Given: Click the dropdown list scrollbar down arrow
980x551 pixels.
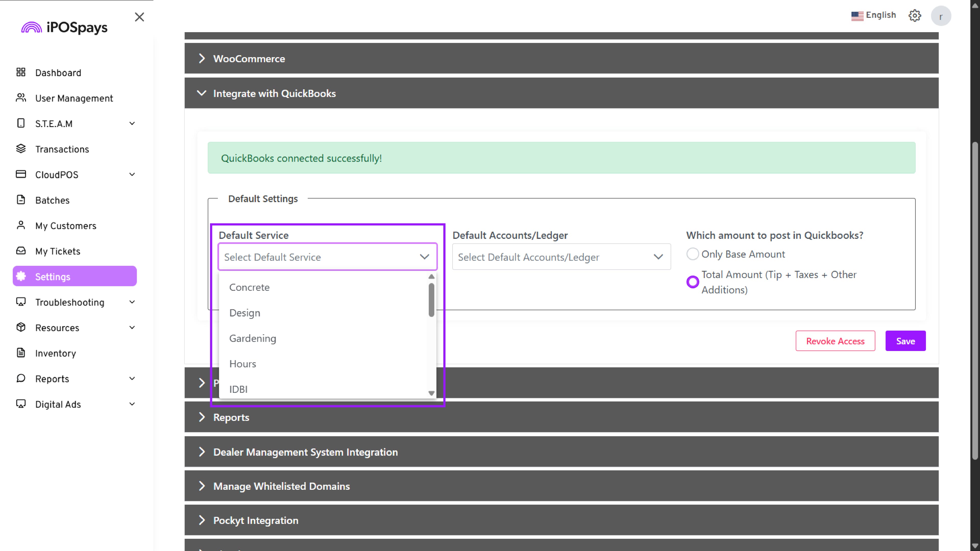Looking at the screenshot, I should tap(431, 393).
